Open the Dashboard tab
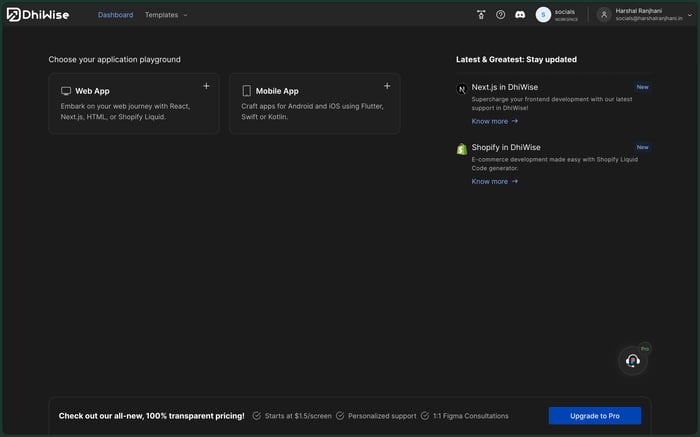Screen dimensions: 700x437 tap(115, 15)
